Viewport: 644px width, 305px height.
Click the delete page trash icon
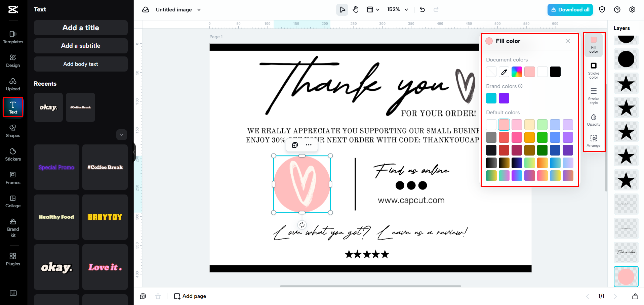(x=158, y=296)
